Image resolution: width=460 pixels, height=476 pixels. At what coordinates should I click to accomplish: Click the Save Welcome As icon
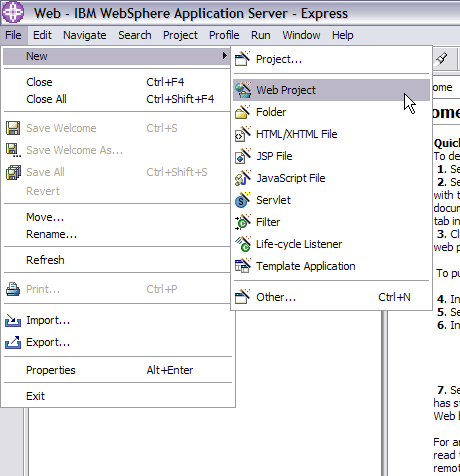point(13,150)
